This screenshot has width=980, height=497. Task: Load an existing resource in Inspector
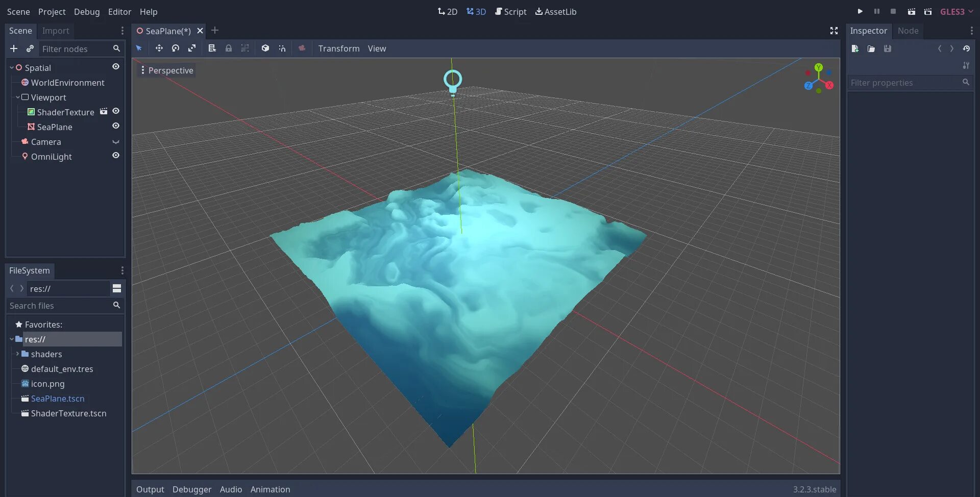click(x=871, y=48)
